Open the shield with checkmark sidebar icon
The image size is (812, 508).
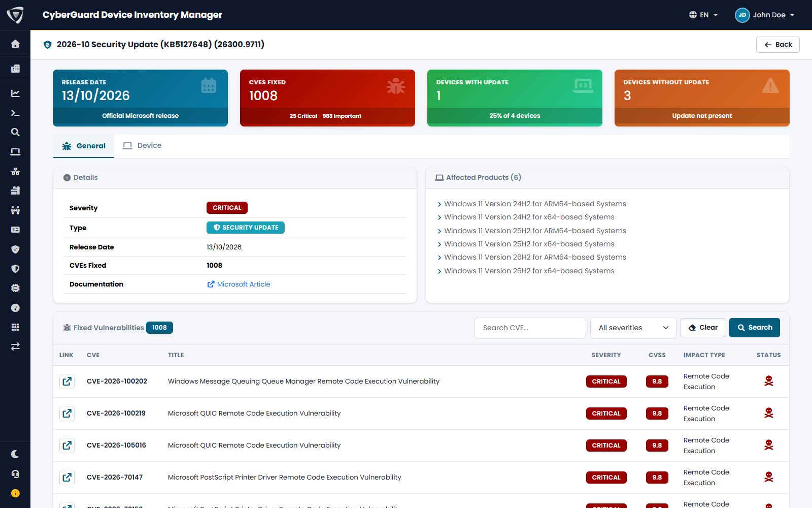[x=15, y=249]
